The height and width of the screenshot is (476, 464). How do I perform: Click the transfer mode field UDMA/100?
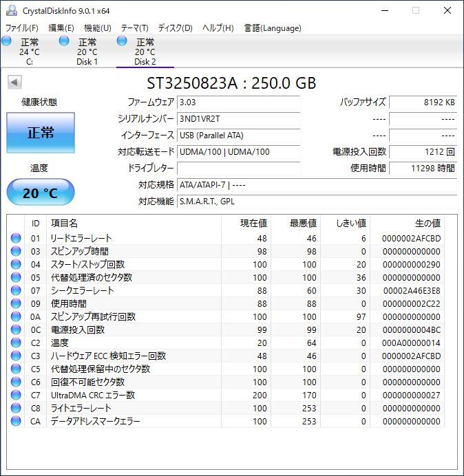tap(238, 151)
